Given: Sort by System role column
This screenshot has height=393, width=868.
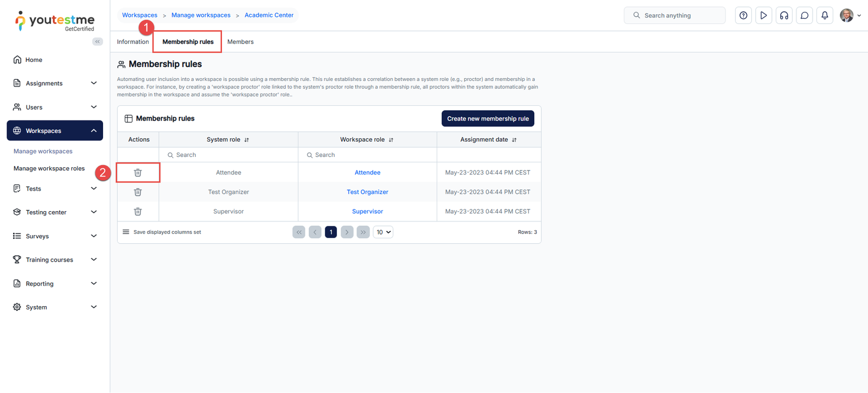Looking at the screenshot, I should coord(246,140).
